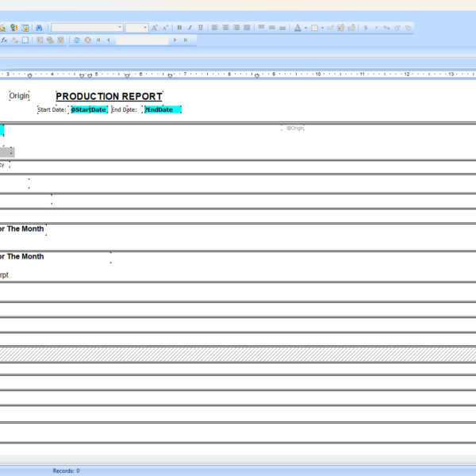Select the Origin field in header
Image resolution: width=476 pixels, height=476 pixels.
point(19,96)
